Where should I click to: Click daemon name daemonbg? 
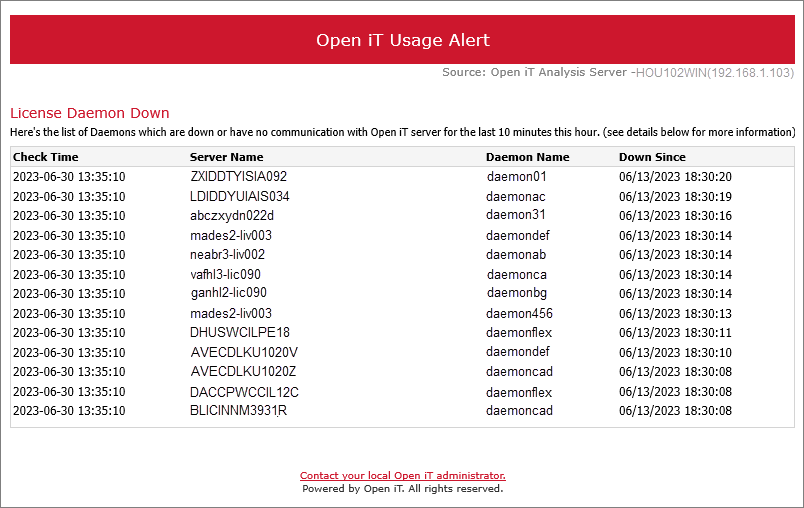click(x=517, y=293)
